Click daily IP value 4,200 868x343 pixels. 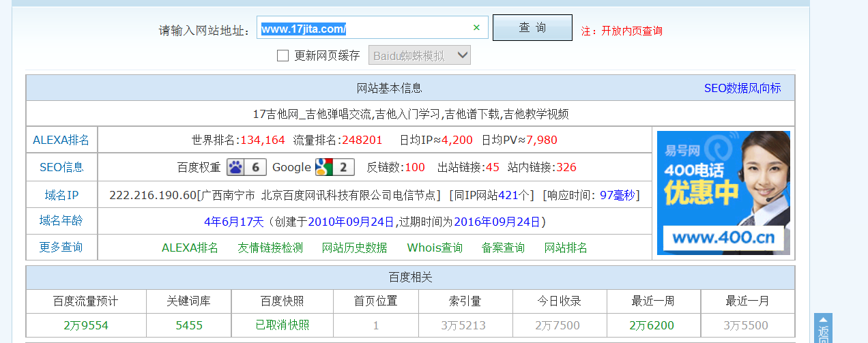457,140
